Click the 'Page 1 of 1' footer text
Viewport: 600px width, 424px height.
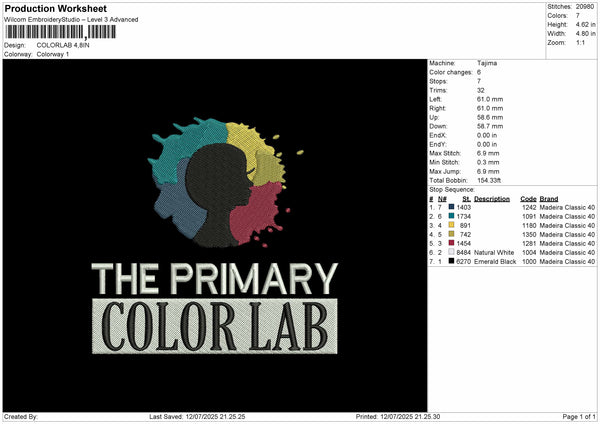click(579, 416)
